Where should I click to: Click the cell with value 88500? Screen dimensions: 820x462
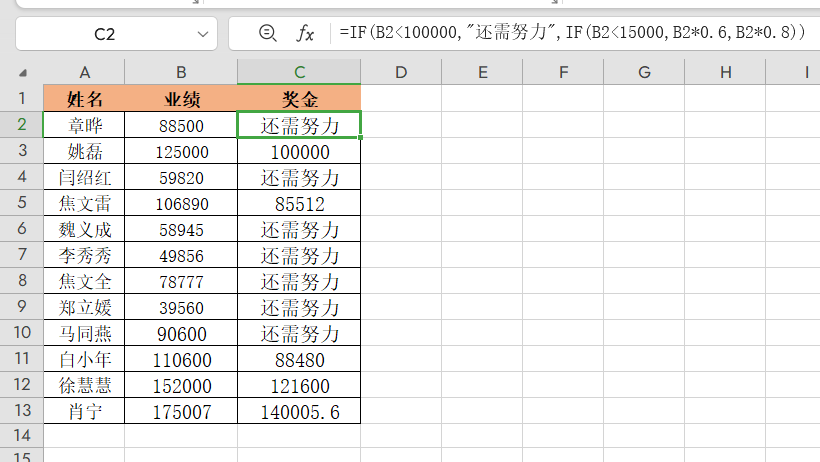click(x=181, y=125)
